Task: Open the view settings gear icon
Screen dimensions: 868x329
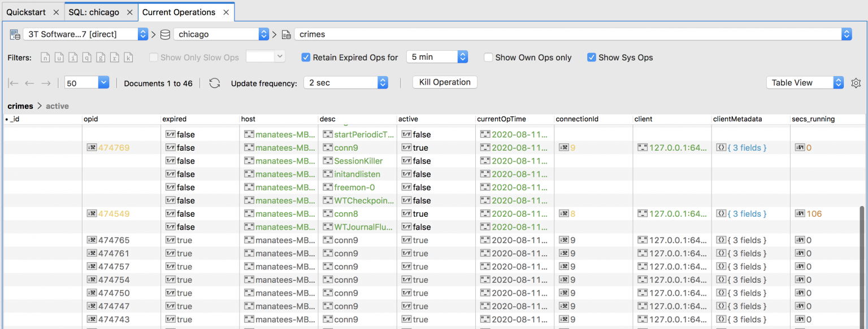Action: point(856,82)
